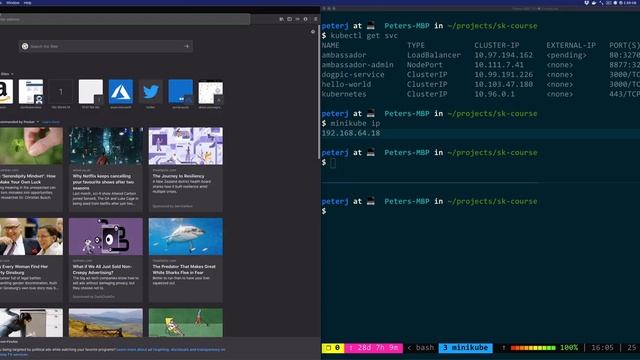Image resolution: width=640 pixels, height=360 pixels.
Task: Click the minikube ip command text
Action: coord(355,123)
